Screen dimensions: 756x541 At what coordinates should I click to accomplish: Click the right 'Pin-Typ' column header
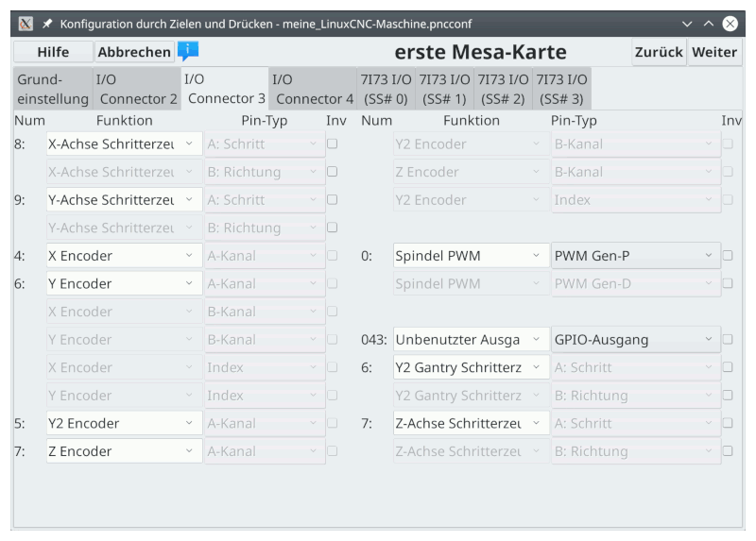pyautogui.click(x=574, y=121)
